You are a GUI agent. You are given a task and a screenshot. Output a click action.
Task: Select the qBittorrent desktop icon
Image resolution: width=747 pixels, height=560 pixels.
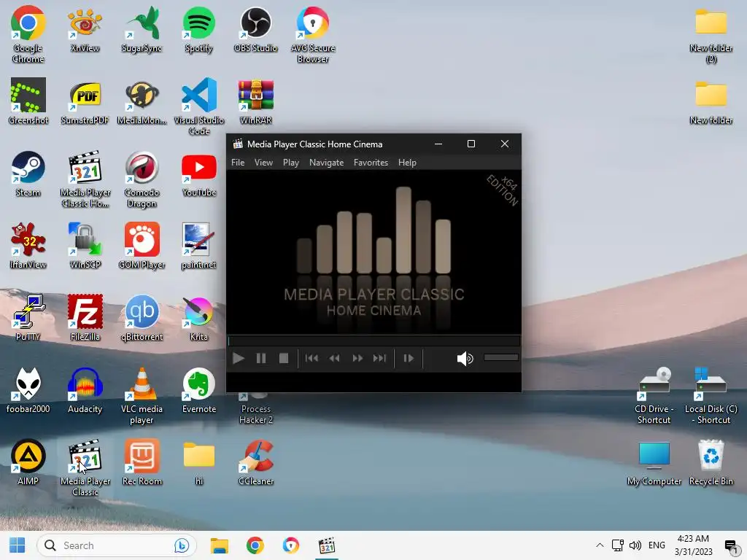pyautogui.click(x=142, y=318)
